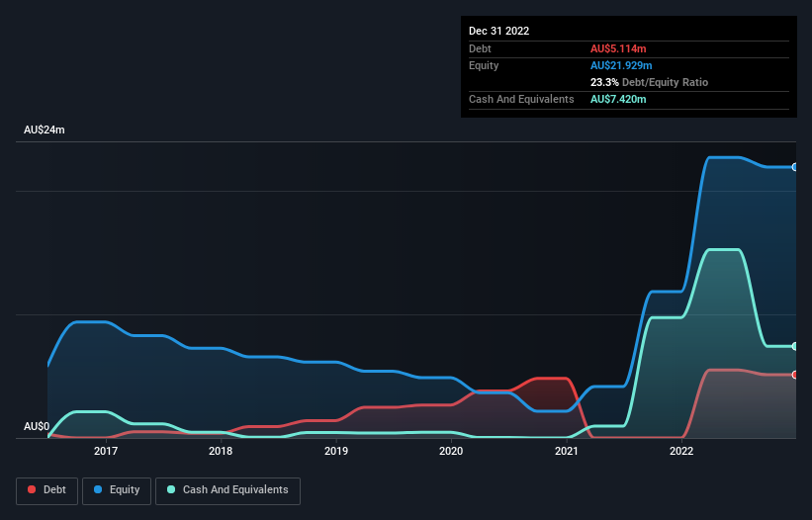Click the 2018 x-axis label
Viewport: 812px width, 520px height.
pyautogui.click(x=221, y=451)
